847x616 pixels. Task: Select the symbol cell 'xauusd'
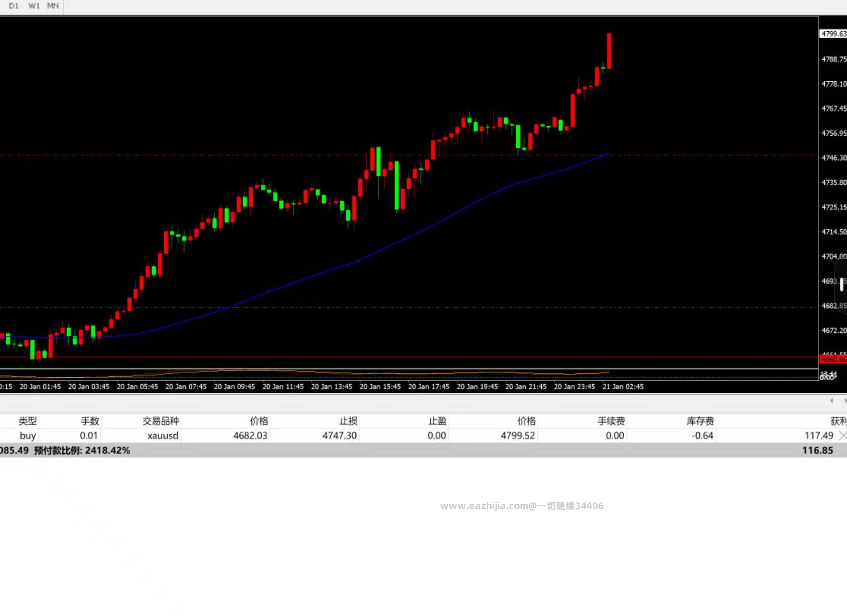coord(163,436)
